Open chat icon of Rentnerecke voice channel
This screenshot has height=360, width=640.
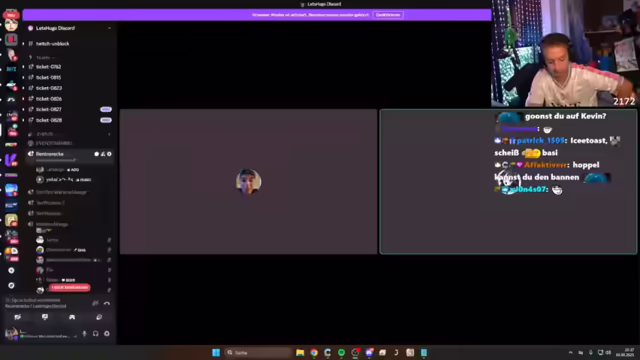pyautogui.click(x=97, y=154)
